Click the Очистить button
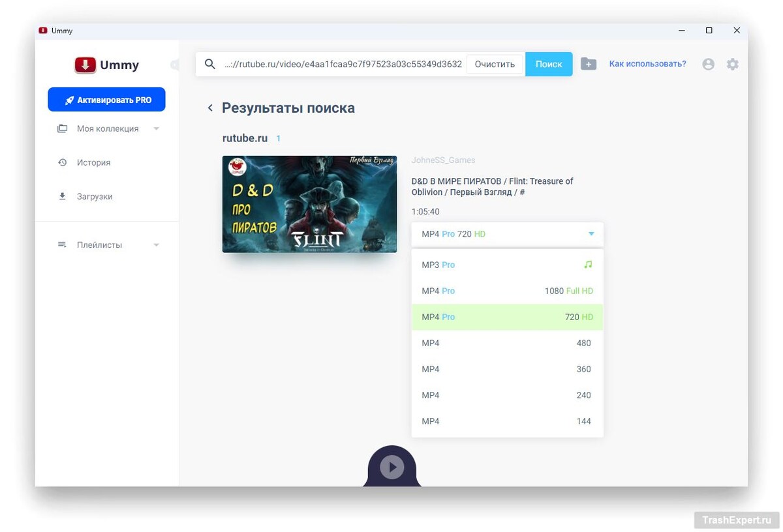The image size is (783, 532). pos(495,64)
